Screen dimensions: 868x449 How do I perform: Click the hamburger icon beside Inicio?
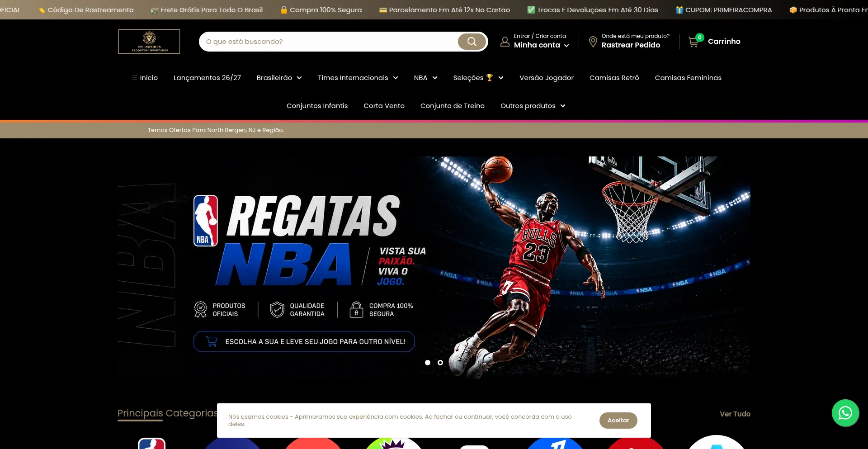(134, 78)
